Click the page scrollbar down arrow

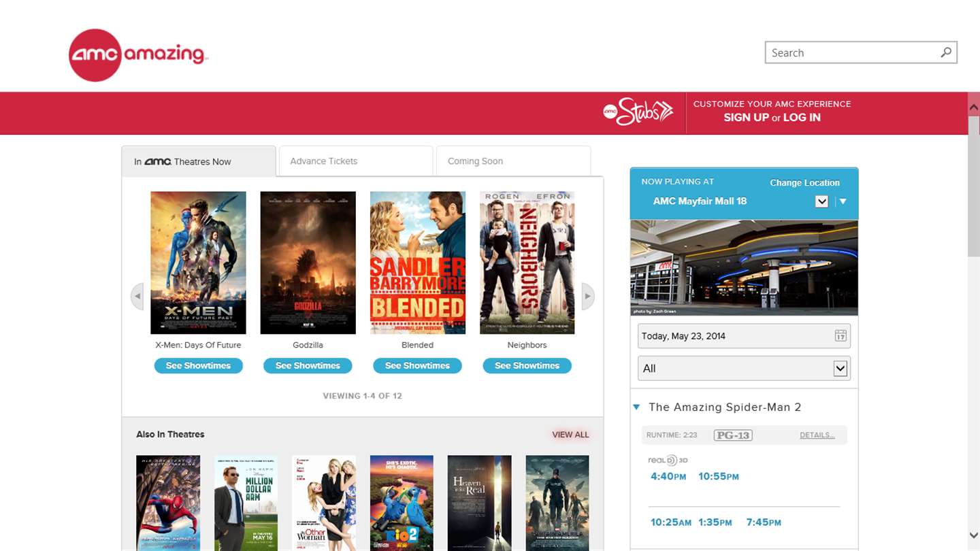click(974, 536)
